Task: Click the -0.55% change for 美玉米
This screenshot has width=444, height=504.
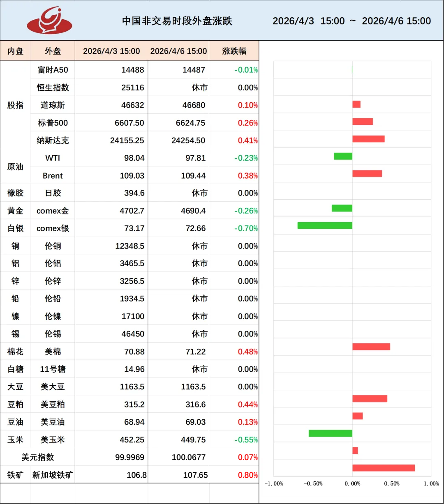Action: [246, 440]
